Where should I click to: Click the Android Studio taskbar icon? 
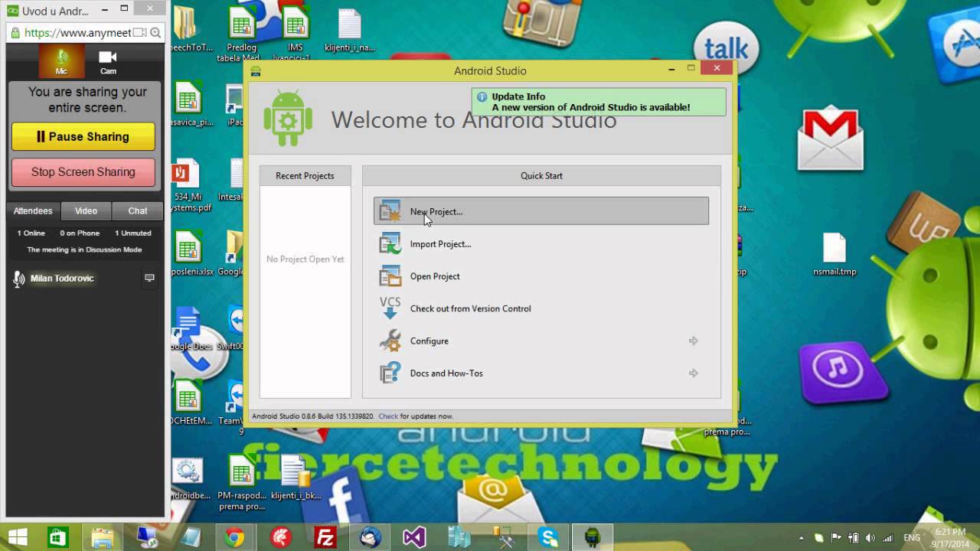pyautogui.click(x=593, y=538)
